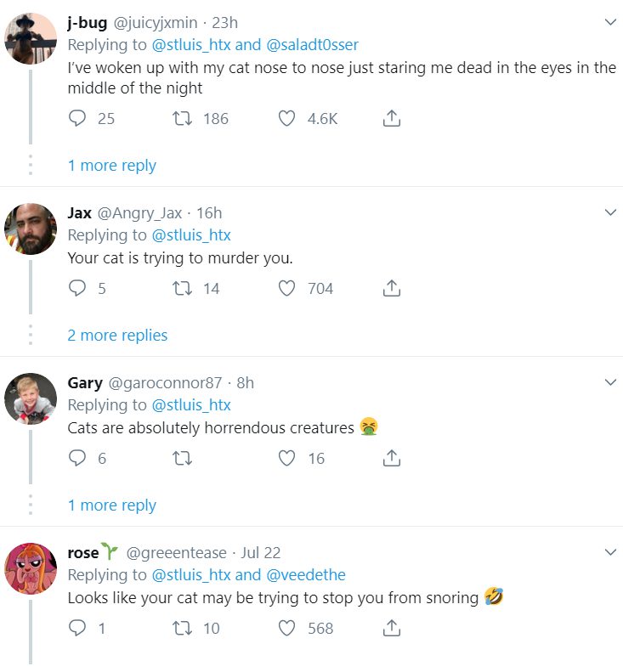Open the @saladt0sser profile link

[312, 45]
